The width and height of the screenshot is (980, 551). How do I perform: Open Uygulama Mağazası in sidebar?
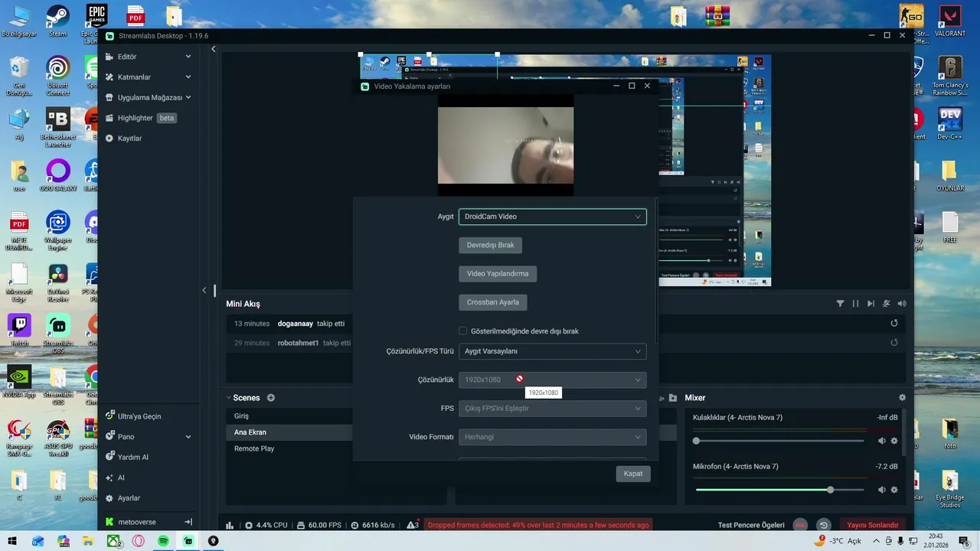pyautogui.click(x=149, y=97)
